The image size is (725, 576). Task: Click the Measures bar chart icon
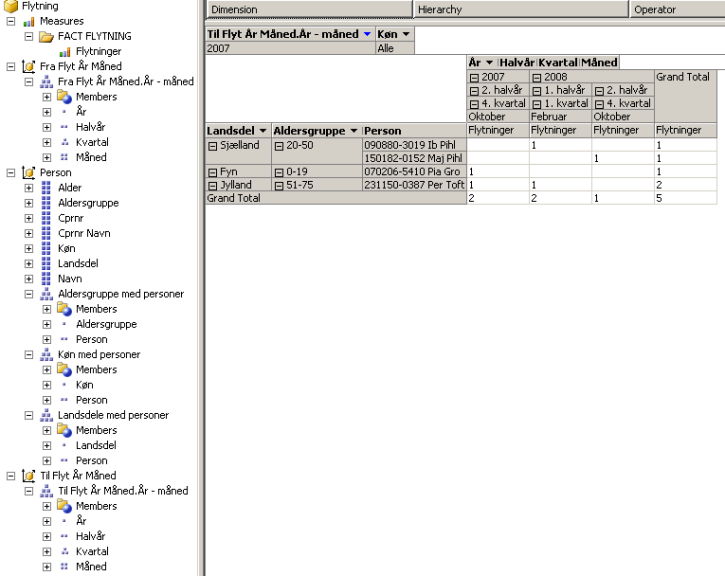(29, 21)
